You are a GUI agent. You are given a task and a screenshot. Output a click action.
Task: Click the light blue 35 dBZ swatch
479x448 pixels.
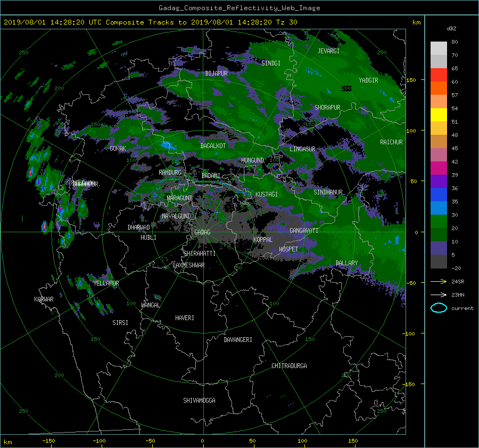439,208
